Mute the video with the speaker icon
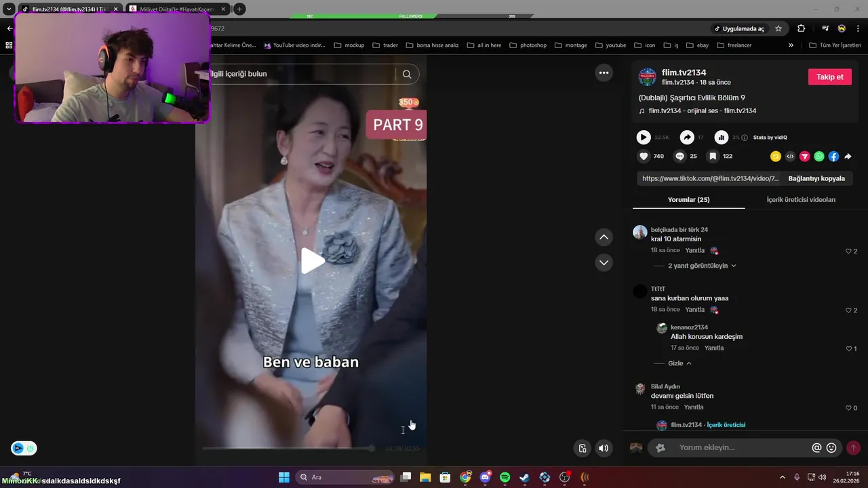The image size is (868, 488). pyautogui.click(x=603, y=448)
